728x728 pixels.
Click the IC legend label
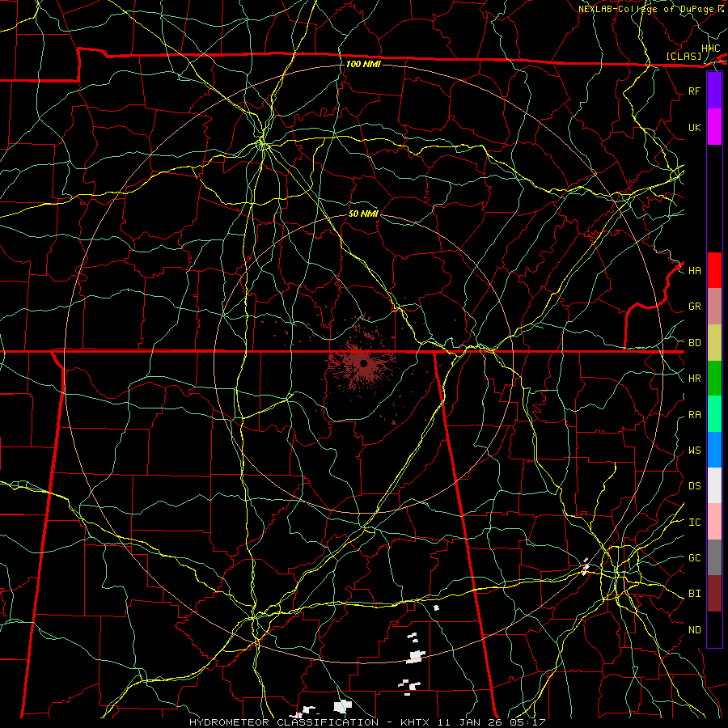694,523
